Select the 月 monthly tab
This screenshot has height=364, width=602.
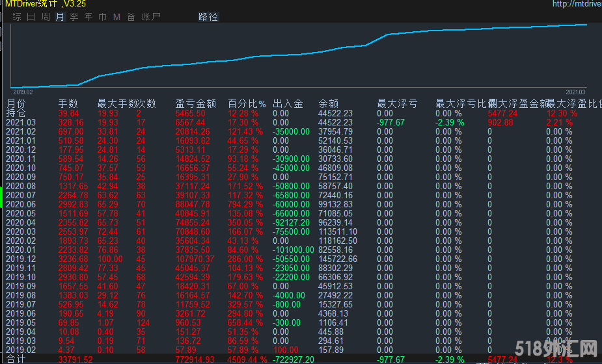[x=60, y=17]
